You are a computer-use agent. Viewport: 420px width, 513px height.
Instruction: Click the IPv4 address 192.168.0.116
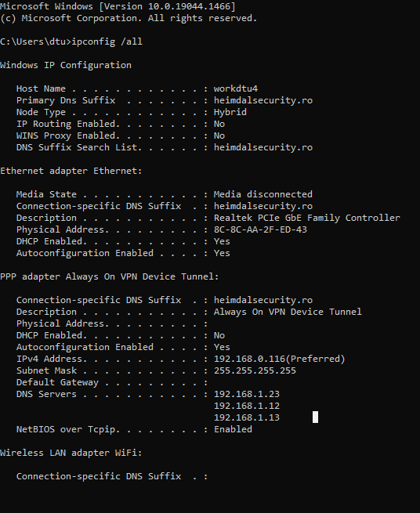[x=249, y=359]
